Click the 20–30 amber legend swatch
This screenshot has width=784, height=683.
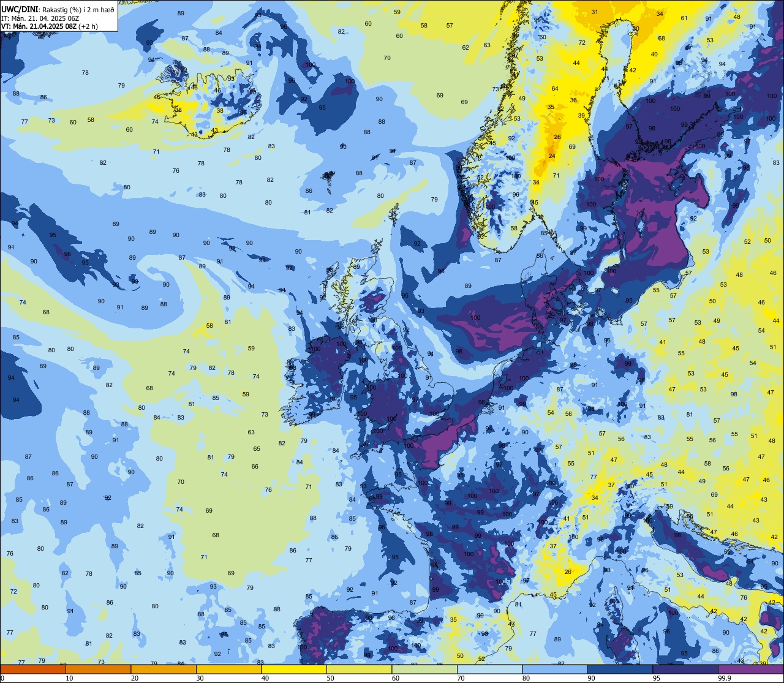coord(164,669)
